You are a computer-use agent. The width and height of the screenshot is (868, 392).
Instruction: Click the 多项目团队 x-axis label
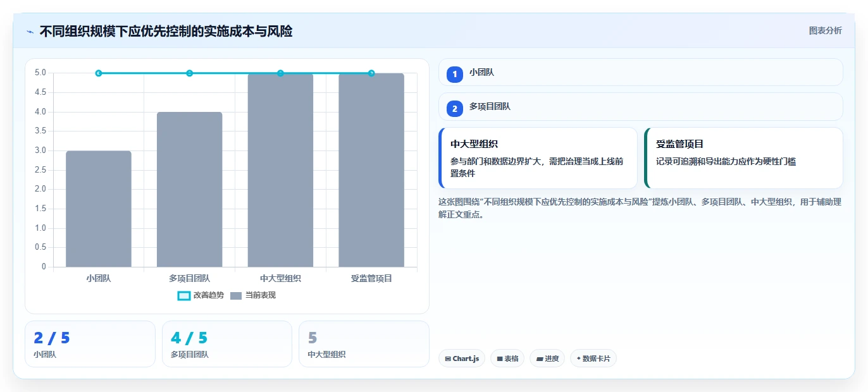pyautogui.click(x=190, y=278)
